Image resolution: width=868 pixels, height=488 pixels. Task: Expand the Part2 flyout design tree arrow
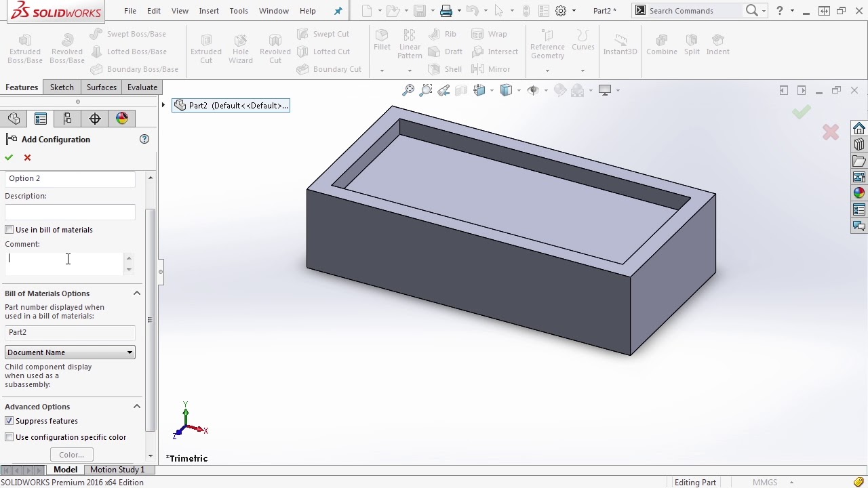(163, 105)
